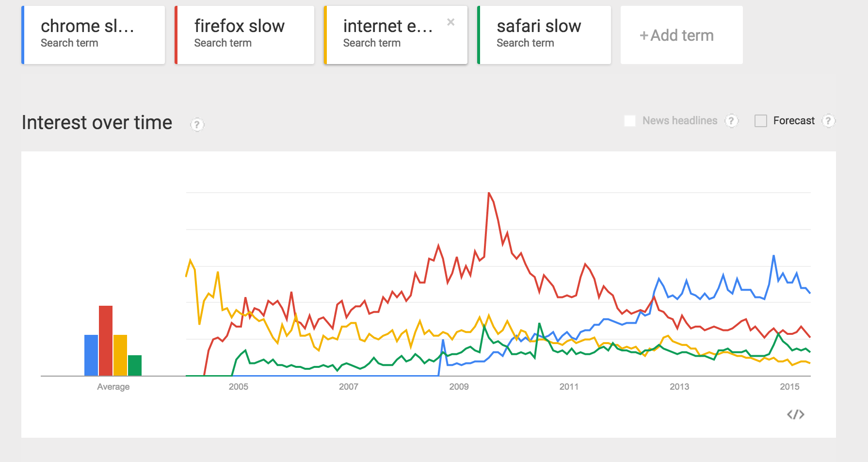This screenshot has height=462, width=868.
Task: Enable the Forecast checkbox
Action: pos(761,121)
